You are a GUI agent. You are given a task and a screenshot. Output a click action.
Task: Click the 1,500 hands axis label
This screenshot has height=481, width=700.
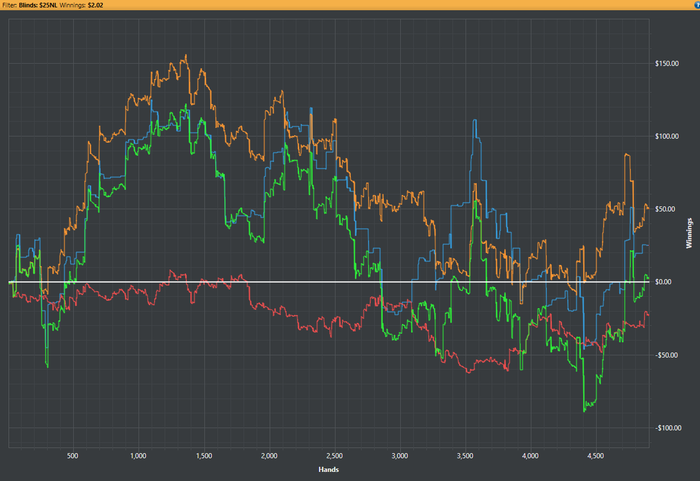(x=204, y=456)
